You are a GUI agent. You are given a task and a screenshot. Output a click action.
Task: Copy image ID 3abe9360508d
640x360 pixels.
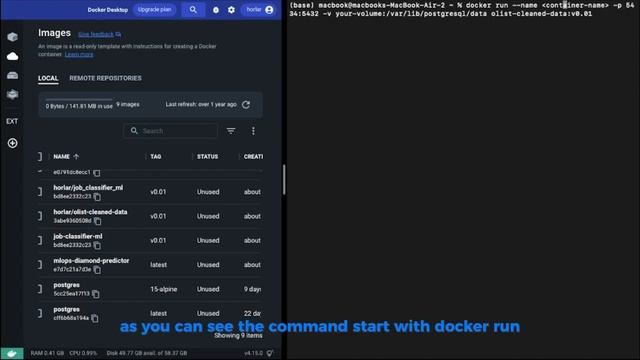[x=98, y=221]
